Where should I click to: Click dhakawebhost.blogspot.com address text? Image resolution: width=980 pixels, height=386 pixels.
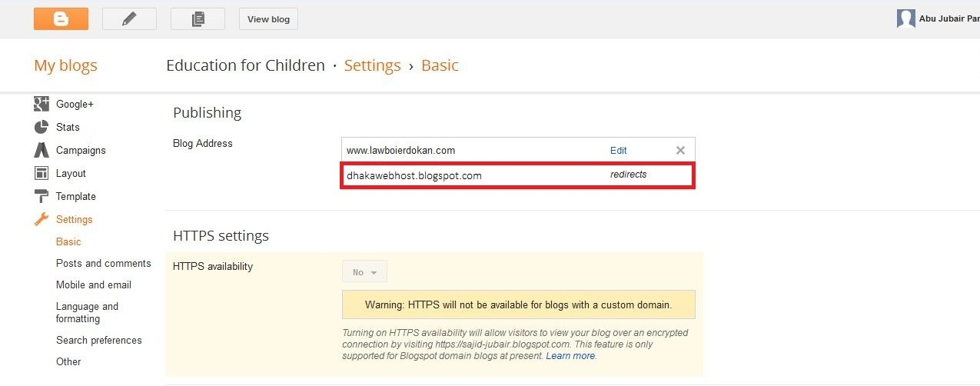coord(414,175)
